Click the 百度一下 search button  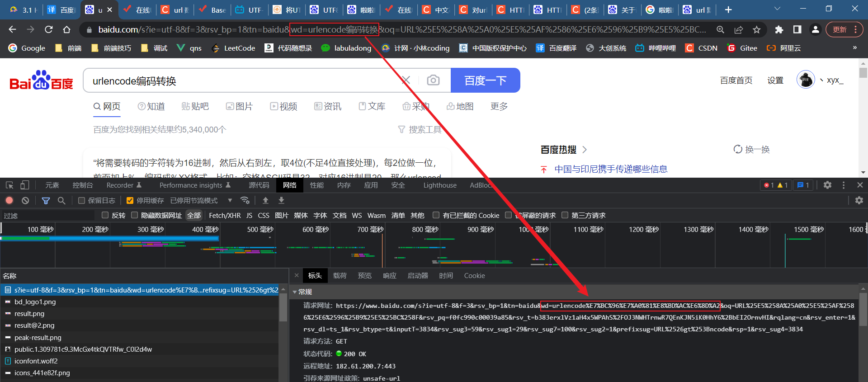coord(486,80)
